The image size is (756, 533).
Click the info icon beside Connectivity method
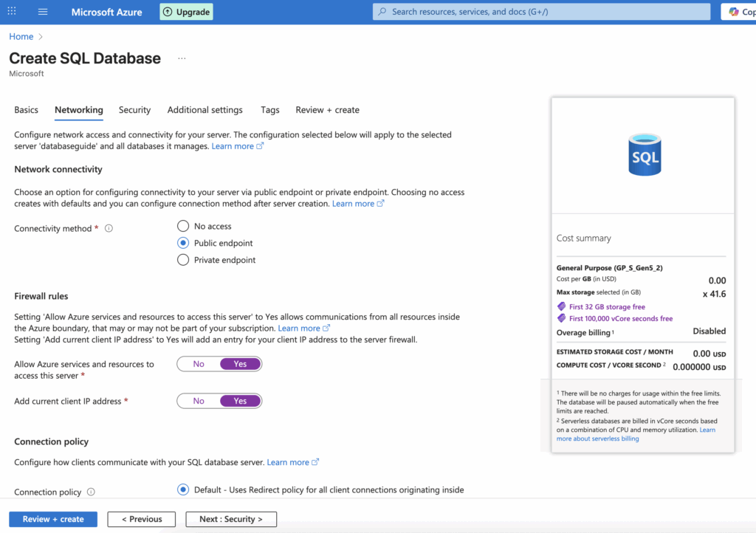click(108, 228)
